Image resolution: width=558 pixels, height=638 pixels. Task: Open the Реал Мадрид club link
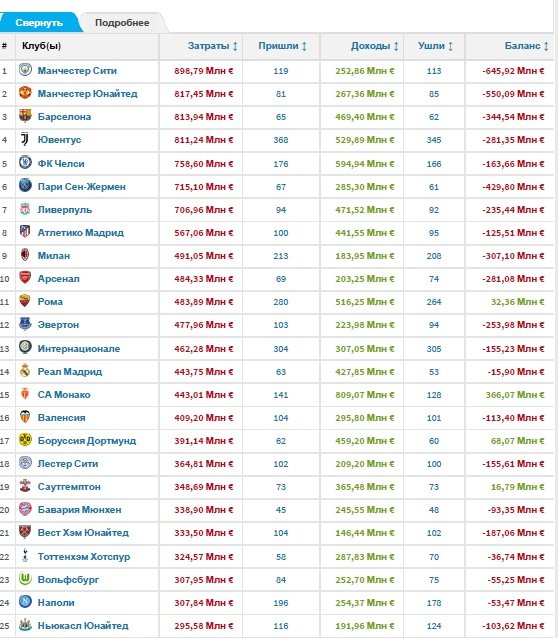[70, 371]
